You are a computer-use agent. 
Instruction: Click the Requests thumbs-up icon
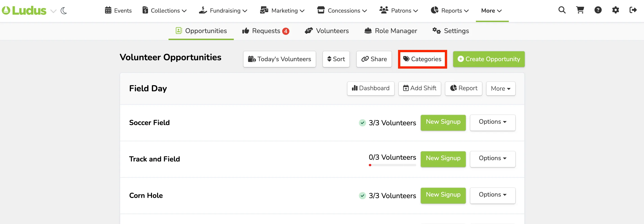tap(245, 31)
